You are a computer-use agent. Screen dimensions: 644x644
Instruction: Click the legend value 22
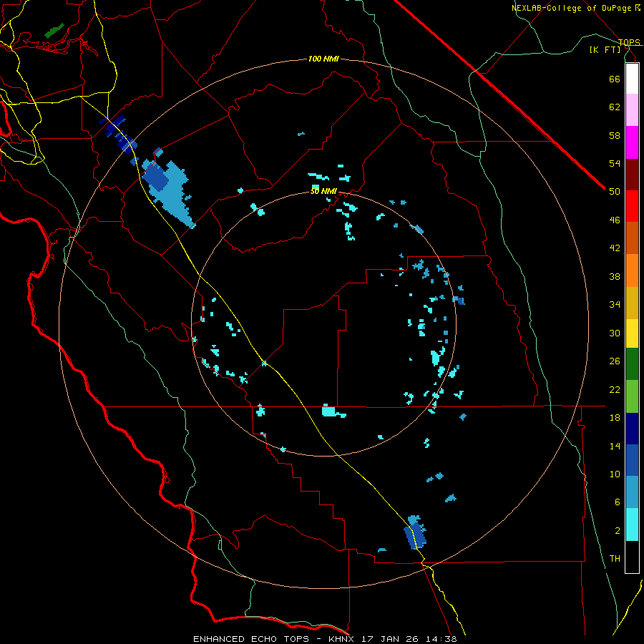615,389
